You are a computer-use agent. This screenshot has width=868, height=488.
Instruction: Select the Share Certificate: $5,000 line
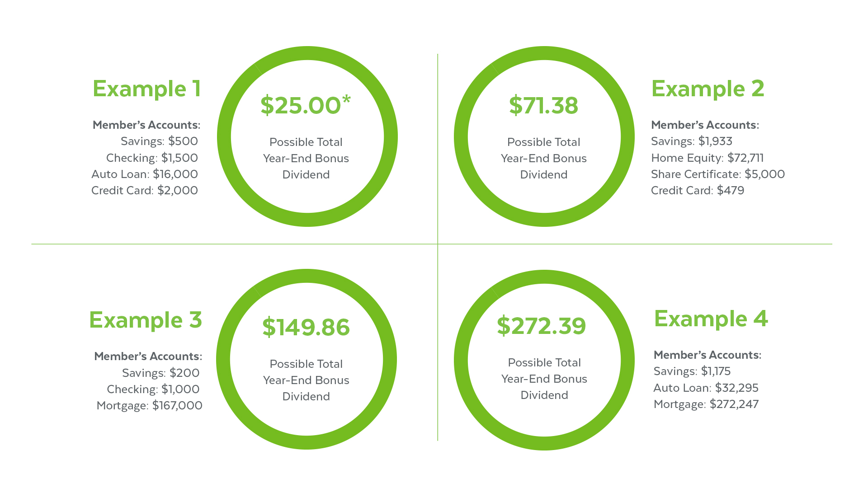click(x=717, y=174)
